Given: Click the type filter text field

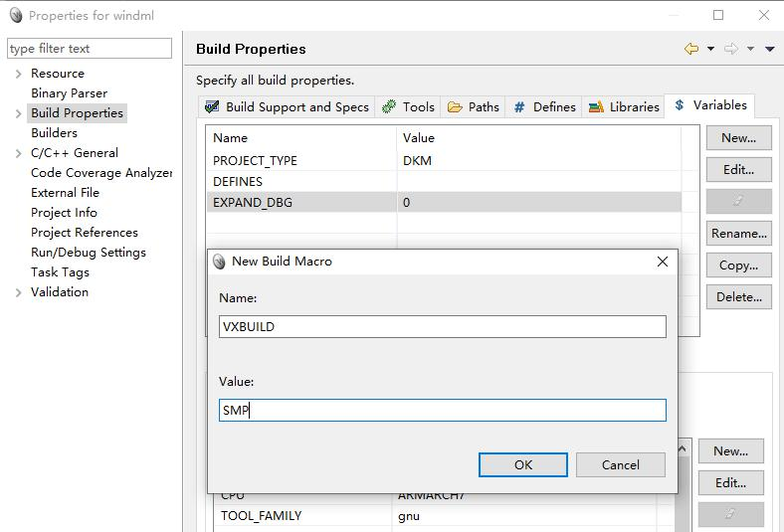Looking at the screenshot, I should coord(90,49).
